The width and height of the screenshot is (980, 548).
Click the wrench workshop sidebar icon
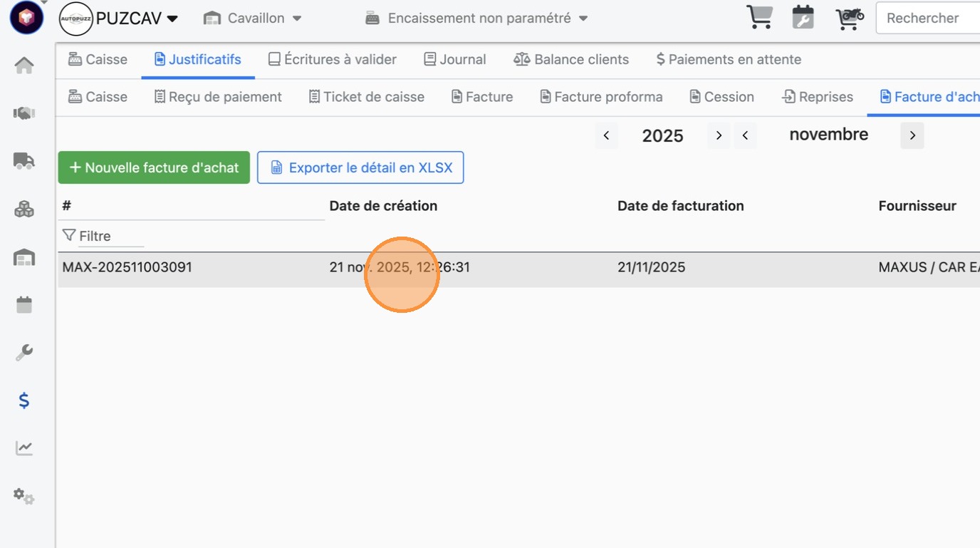click(24, 353)
